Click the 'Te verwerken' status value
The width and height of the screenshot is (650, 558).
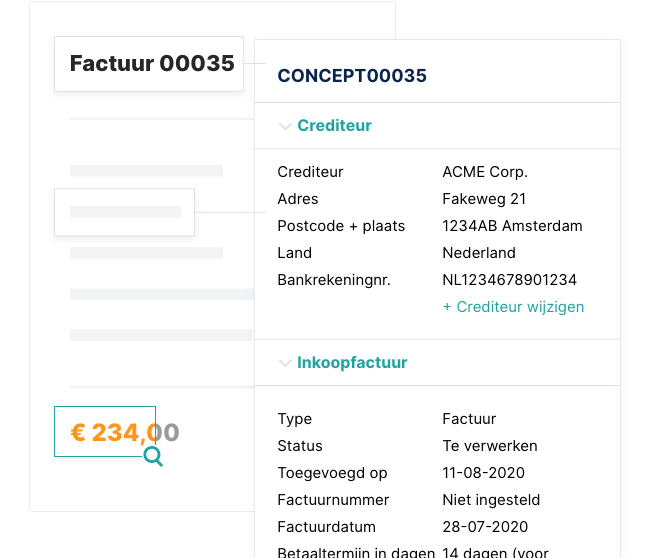[490, 446]
